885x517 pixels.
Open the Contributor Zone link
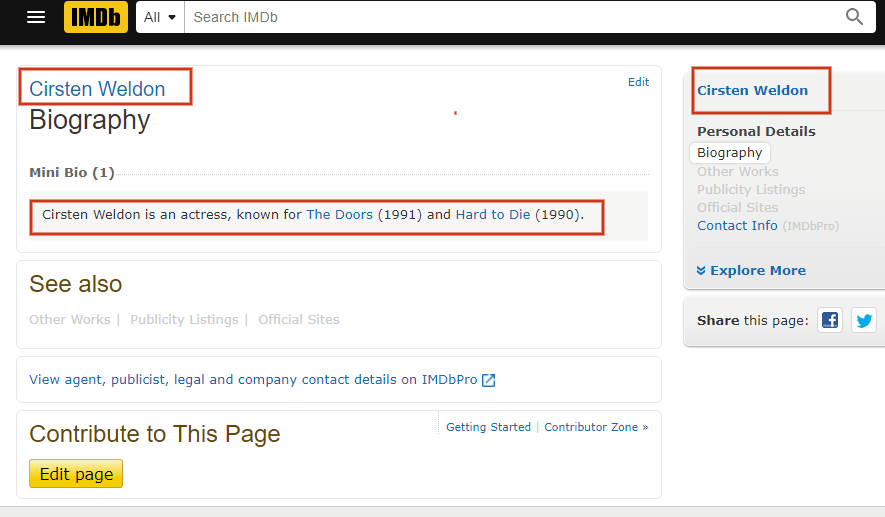(591, 427)
